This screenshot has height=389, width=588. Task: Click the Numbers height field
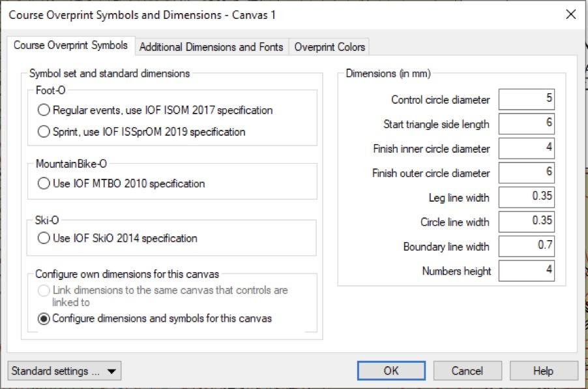click(527, 271)
